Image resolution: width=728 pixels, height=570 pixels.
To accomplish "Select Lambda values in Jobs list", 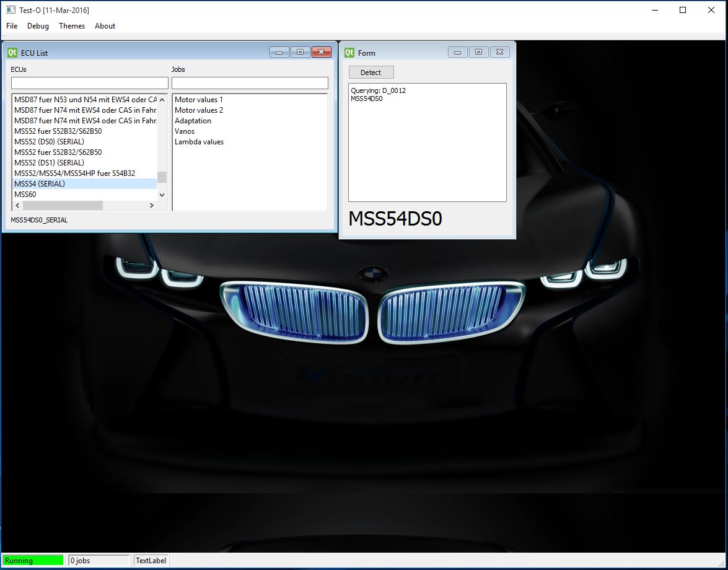I will pos(199,142).
